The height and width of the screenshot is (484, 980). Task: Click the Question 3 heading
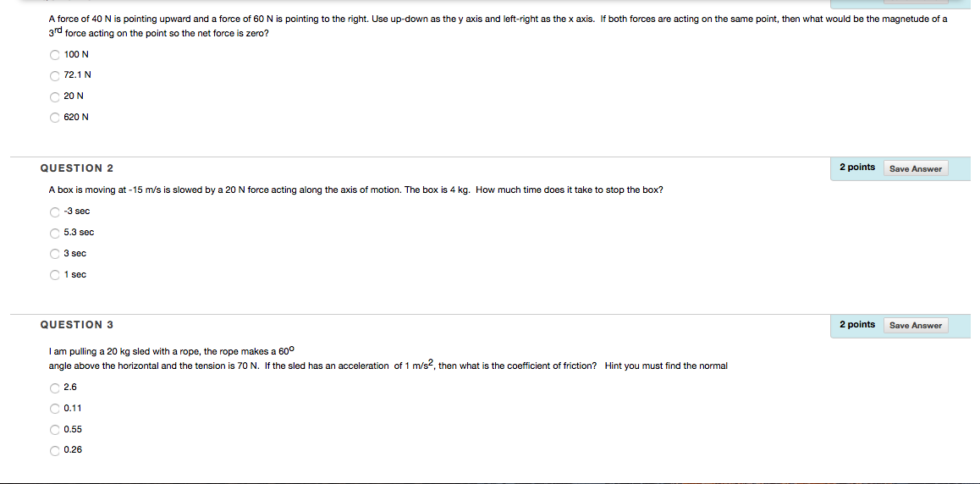pyautogui.click(x=77, y=325)
